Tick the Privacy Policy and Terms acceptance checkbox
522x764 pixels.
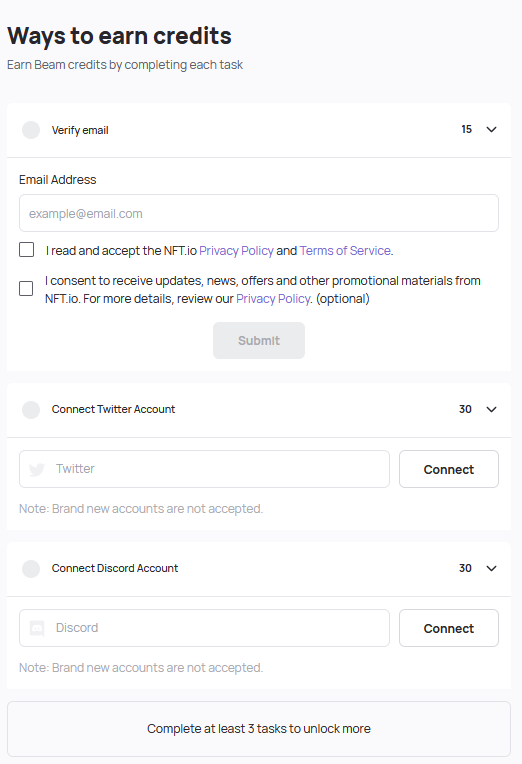[26, 249]
